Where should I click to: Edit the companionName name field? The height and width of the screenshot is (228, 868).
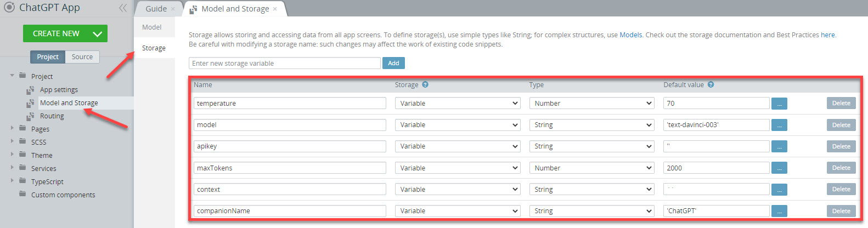[290, 210]
